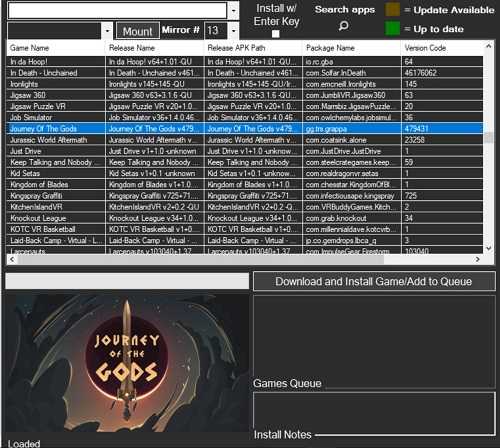The width and height of the screenshot is (500, 448).
Task: Select the Jigsaw 360 row
Action: pos(245,95)
